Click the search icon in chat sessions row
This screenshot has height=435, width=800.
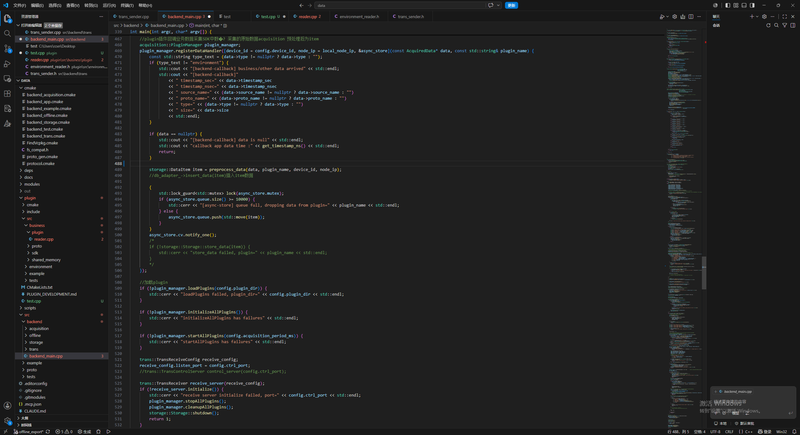tap(777, 25)
